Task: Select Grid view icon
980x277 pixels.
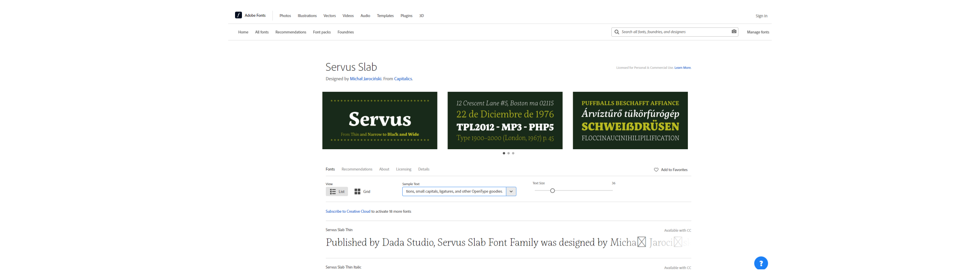Action: click(x=357, y=192)
